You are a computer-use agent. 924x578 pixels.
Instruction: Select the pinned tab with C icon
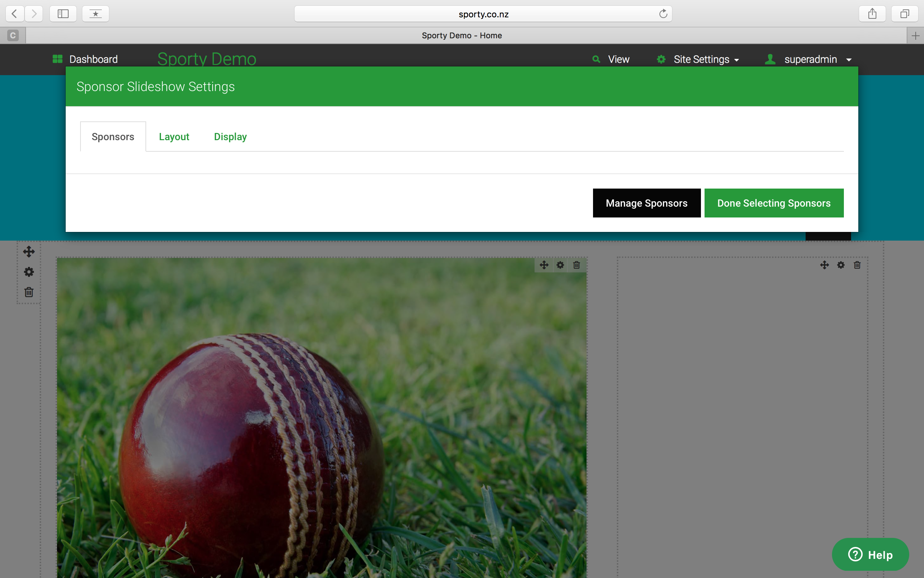[x=13, y=35]
